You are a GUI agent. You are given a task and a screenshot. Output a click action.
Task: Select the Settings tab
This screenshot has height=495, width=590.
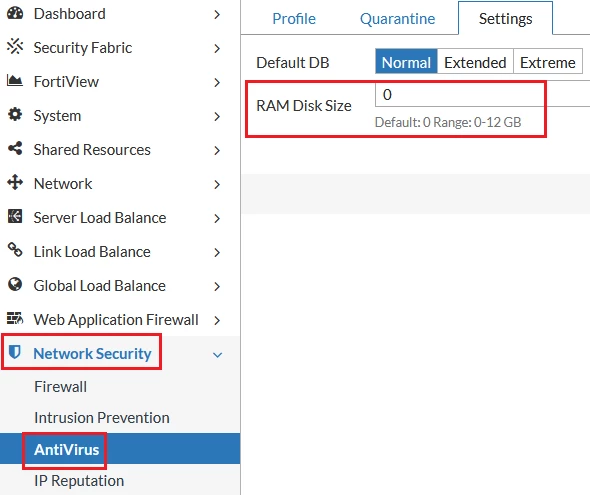pos(505,18)
